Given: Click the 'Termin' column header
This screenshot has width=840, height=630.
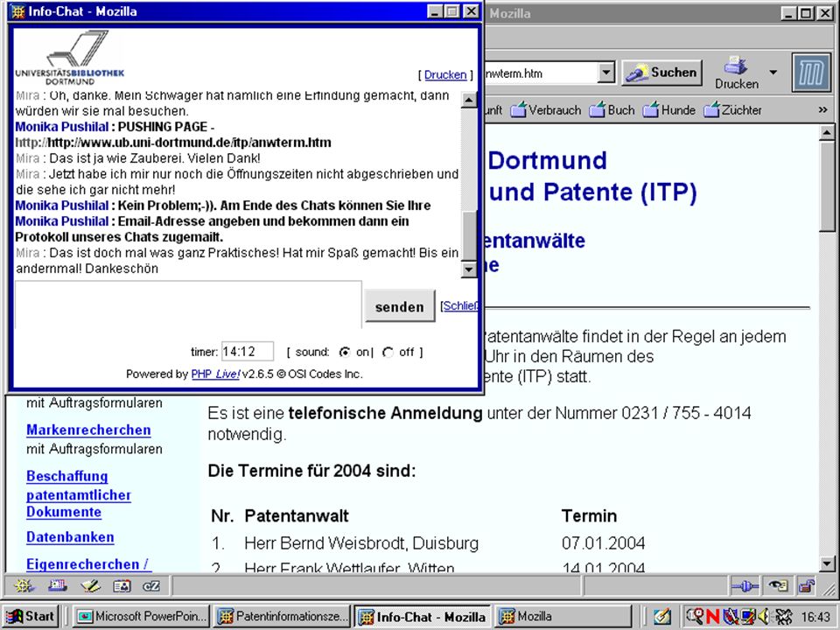Looking at the screenshot, I should [x=589, y=515].
